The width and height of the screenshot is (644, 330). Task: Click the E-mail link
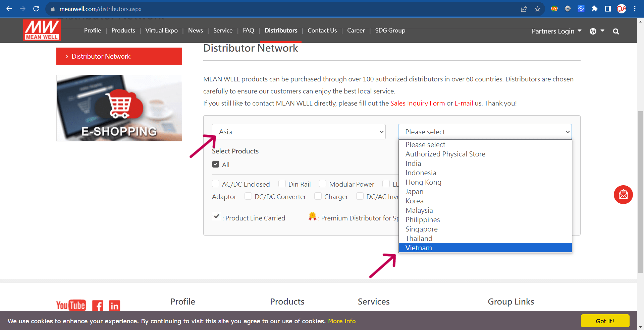point(464,103)
